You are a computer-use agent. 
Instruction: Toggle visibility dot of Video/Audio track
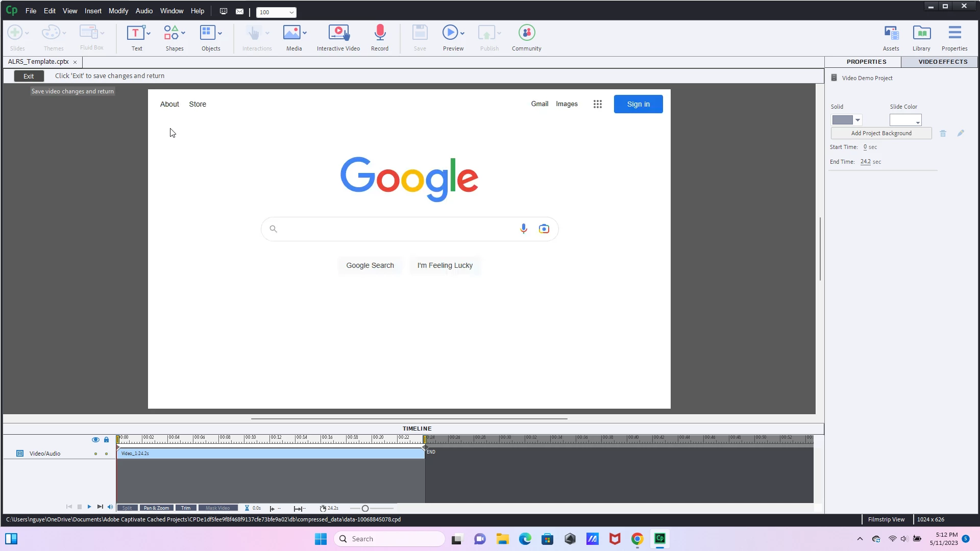(95, 454)
